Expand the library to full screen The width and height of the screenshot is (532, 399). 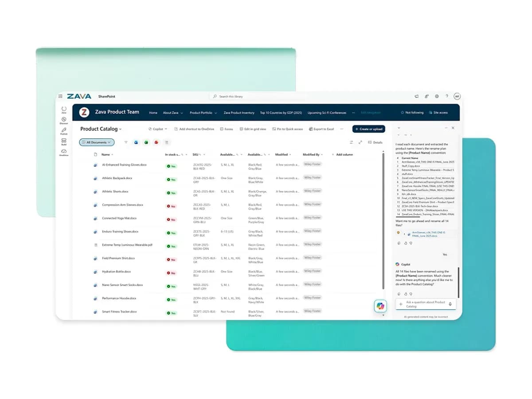pos(360,142)
